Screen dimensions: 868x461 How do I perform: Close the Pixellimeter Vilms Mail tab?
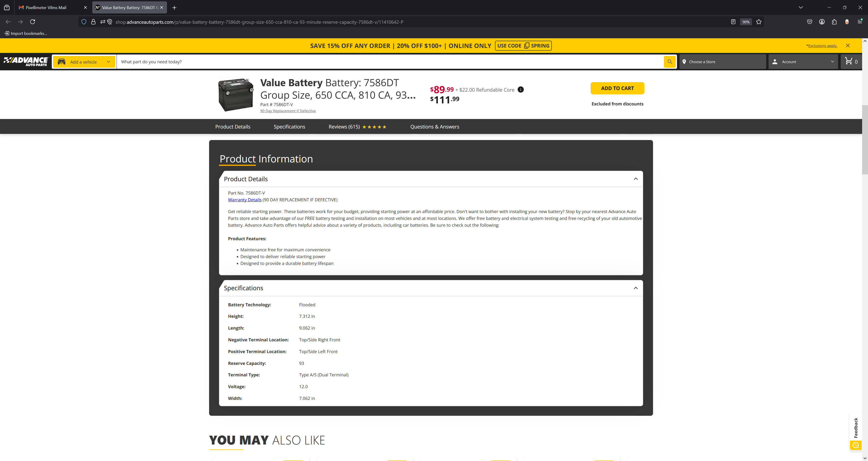[x=85, y=7]
